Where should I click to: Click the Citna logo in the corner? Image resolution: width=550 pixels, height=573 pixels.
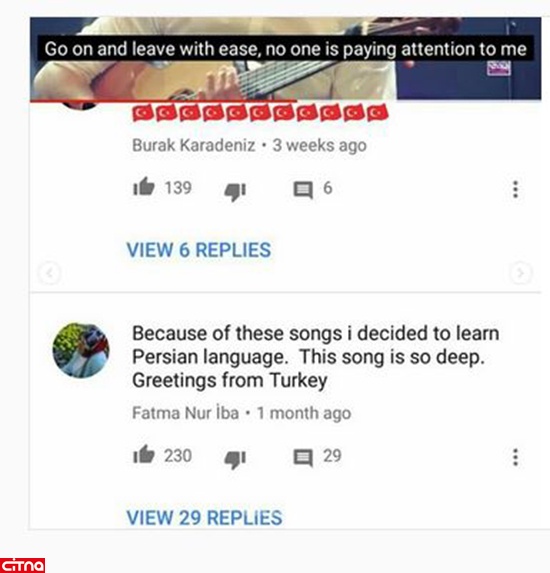[22, 565]
